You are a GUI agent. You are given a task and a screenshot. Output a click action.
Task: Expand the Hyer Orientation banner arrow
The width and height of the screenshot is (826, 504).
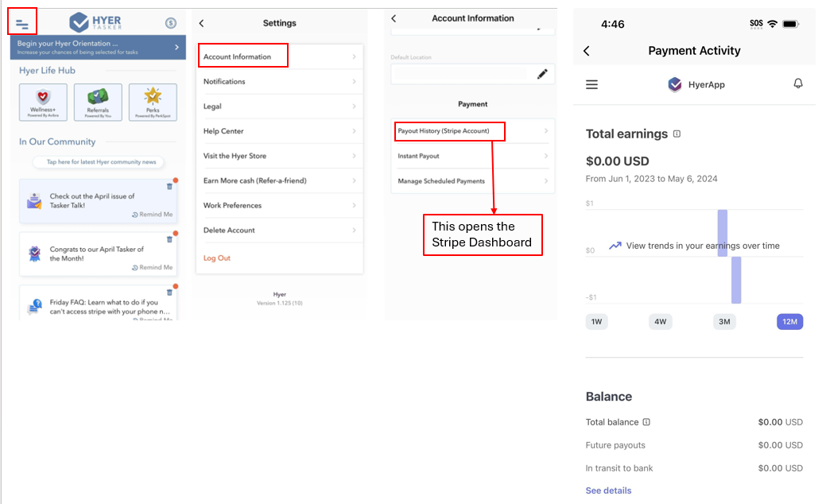click(176, 48)
